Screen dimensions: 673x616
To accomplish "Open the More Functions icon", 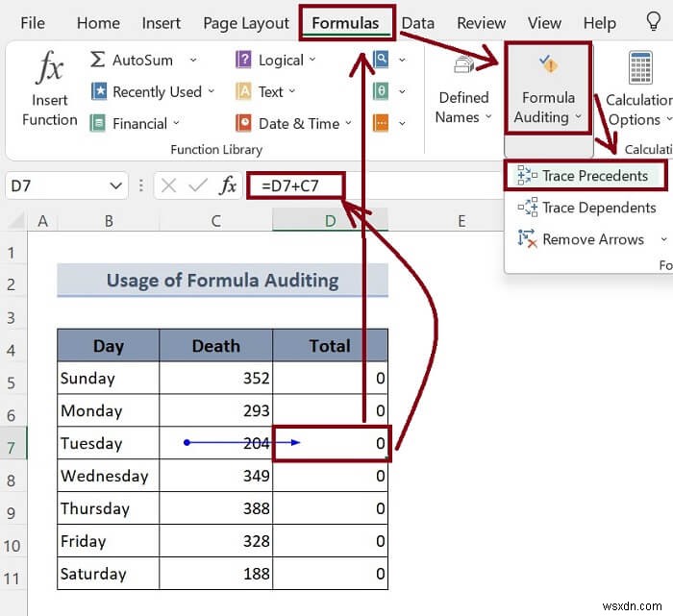I will (x=381, y=124).
